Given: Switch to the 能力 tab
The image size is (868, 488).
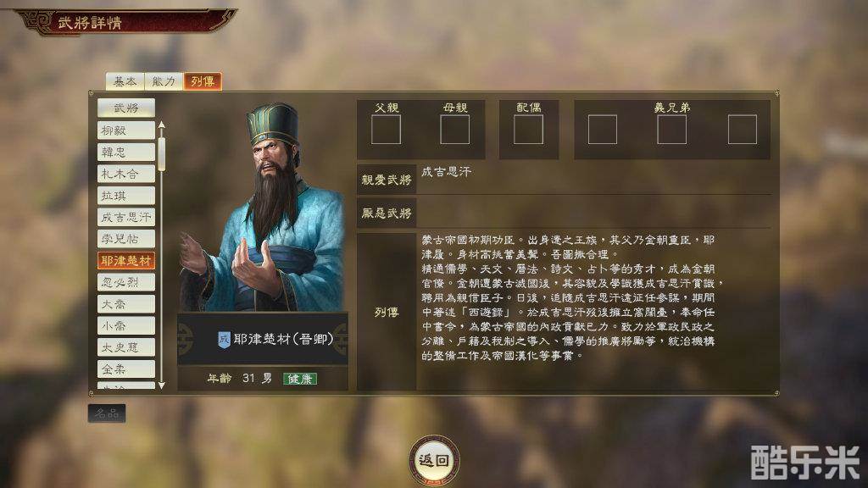Looking at the screenshot, I should click(164, 81).
